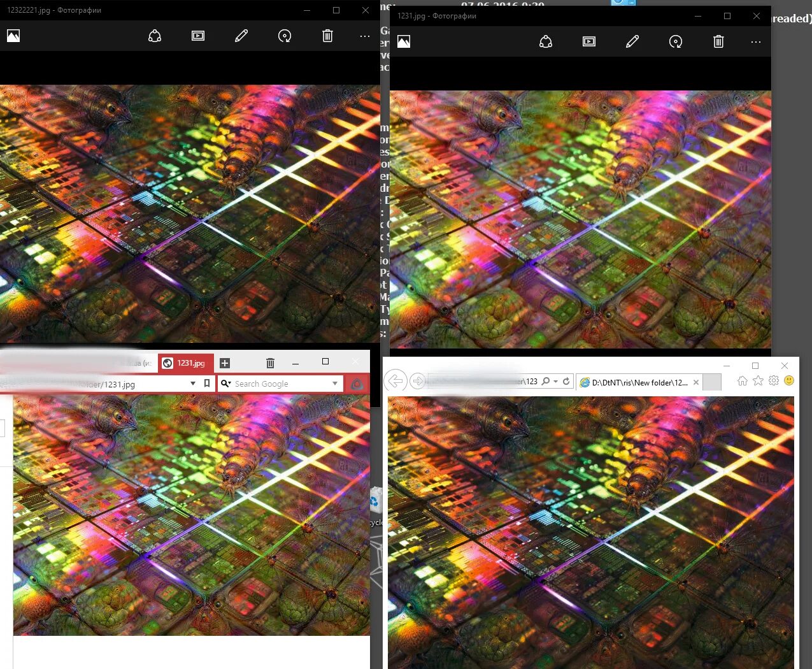Open the Internet Explorer Tools gear

pos(774,381)
